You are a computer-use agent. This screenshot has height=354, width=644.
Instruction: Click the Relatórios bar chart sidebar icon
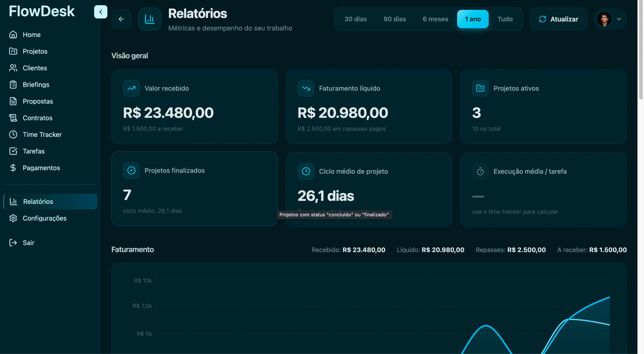(x=13, y=201)
